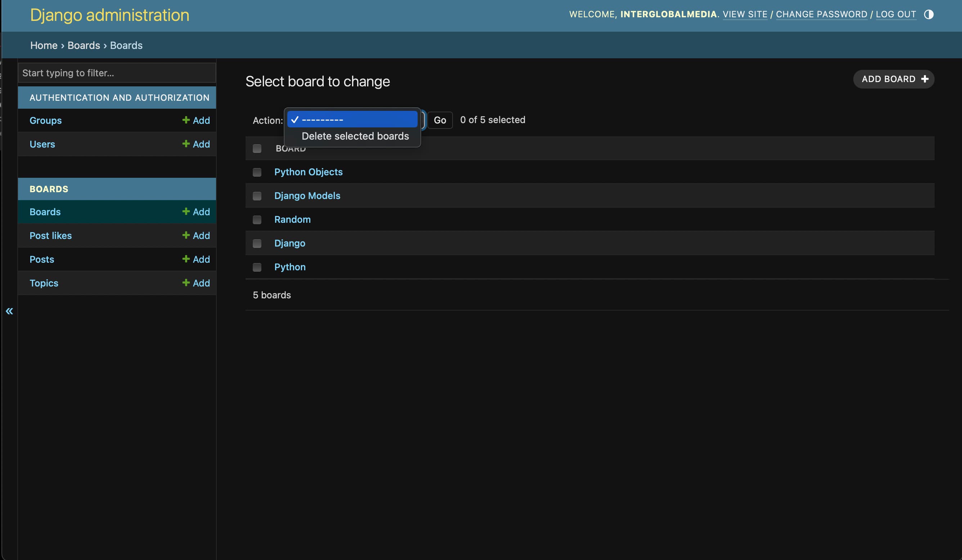Tick the checkbox for Python Objects
962x560 pixels.
coord(257,172)
